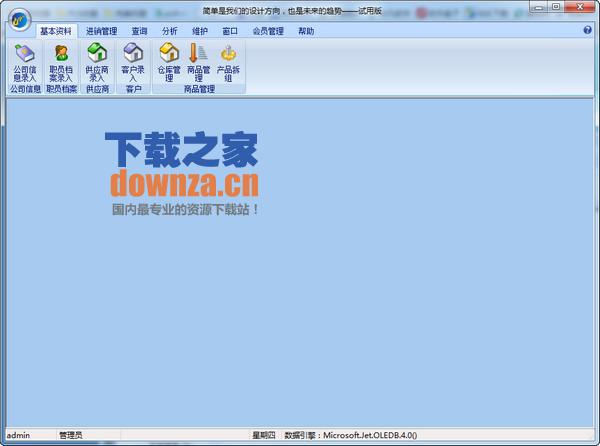Open the 会员管理 tab
The image size is (600, 446).
coord(268,31)
